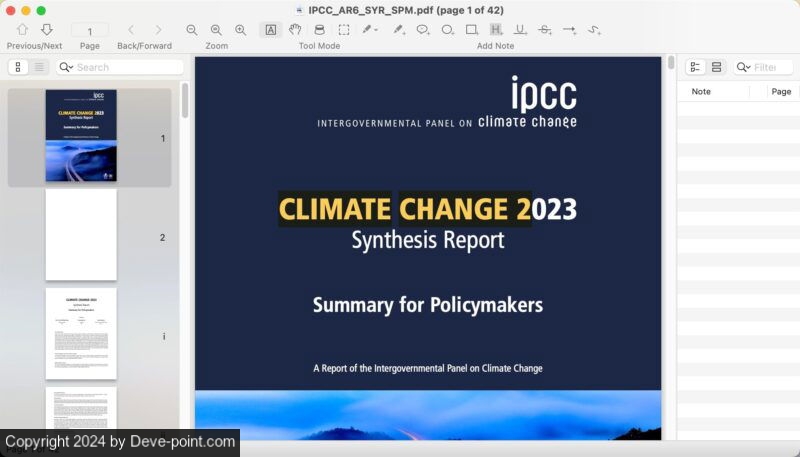Add a circle note
Viewport: 800px width, 457px height.
(x=447, y=30)
